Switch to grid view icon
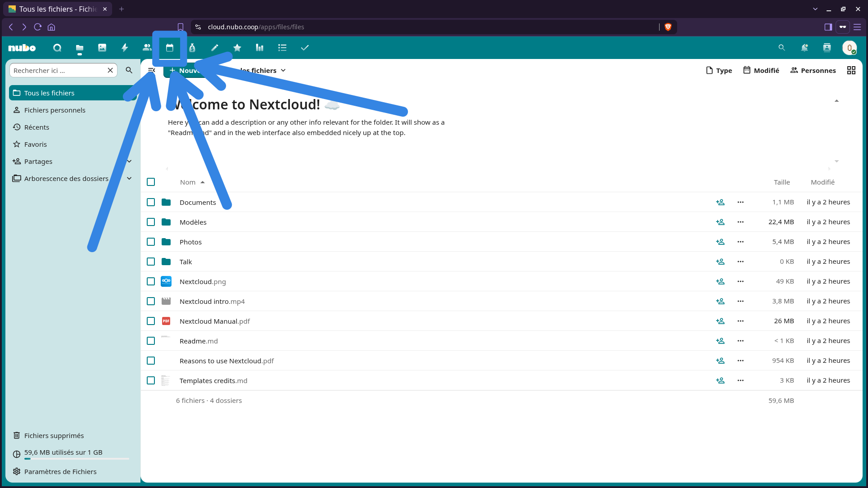This screenshot has height=488, width=868. coord(851,70)
